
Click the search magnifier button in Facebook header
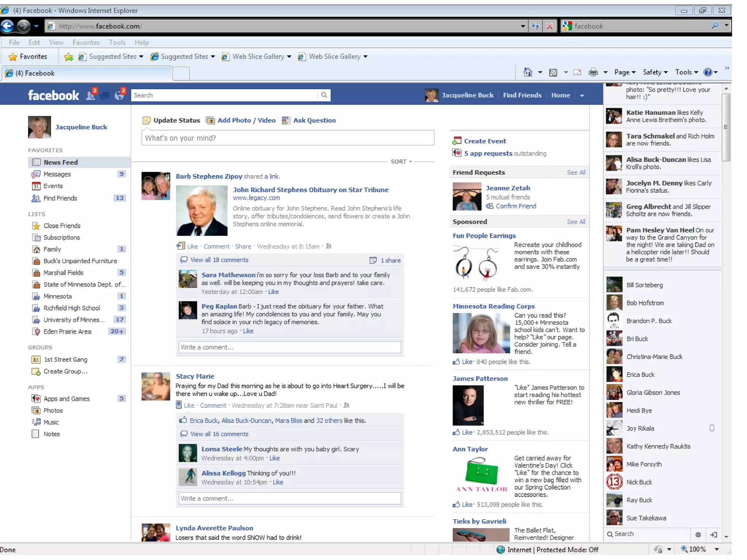pos(324,95)
